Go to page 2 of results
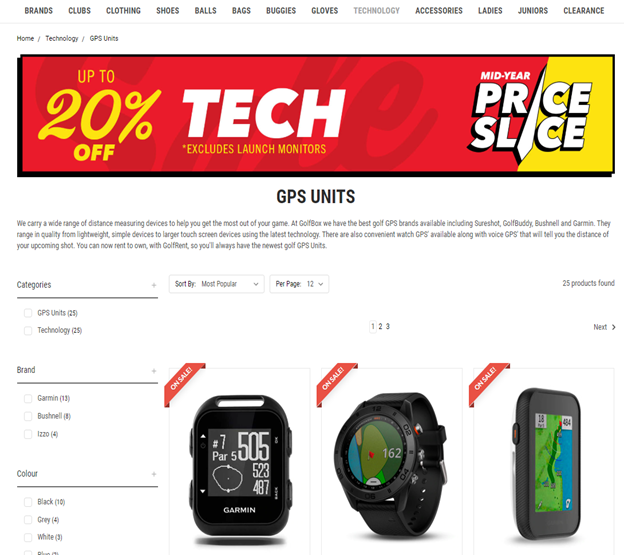 pos(380,327)
